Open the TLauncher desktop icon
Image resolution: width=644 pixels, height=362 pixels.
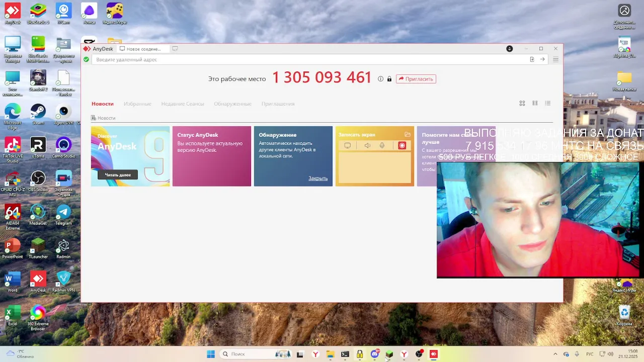point(38,248)
